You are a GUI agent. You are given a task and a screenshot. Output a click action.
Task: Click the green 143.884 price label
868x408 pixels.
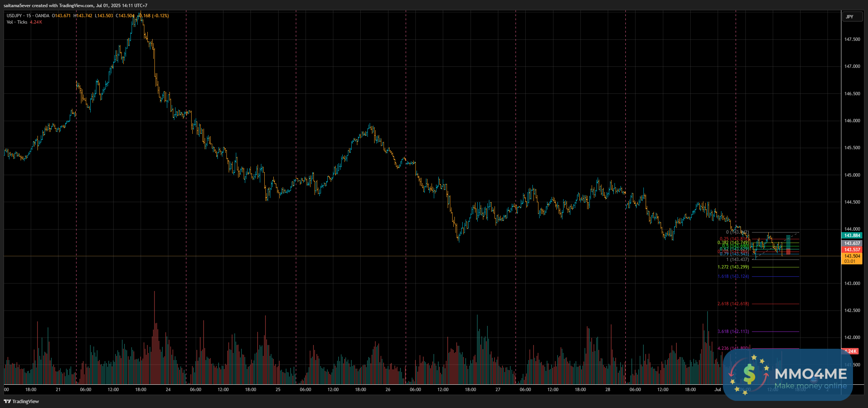852,235
